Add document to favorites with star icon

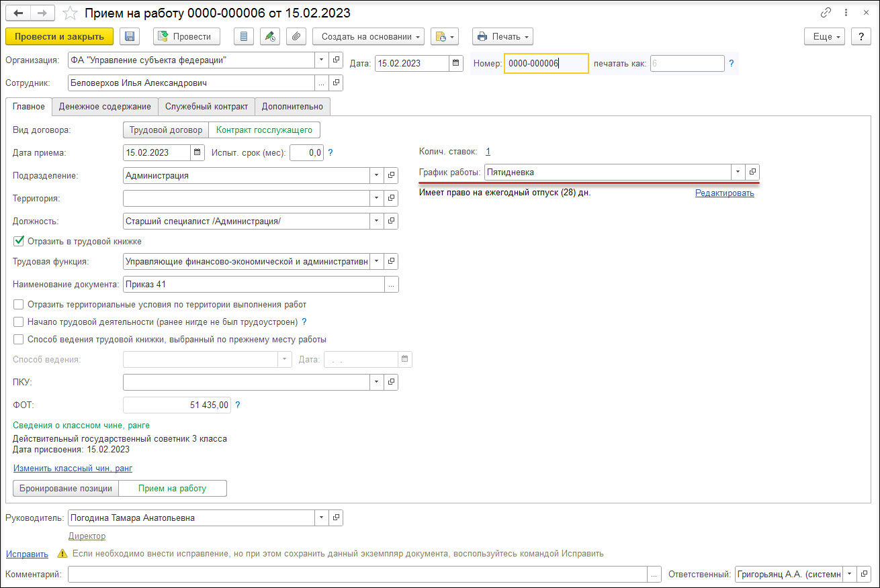pos(69,13)
